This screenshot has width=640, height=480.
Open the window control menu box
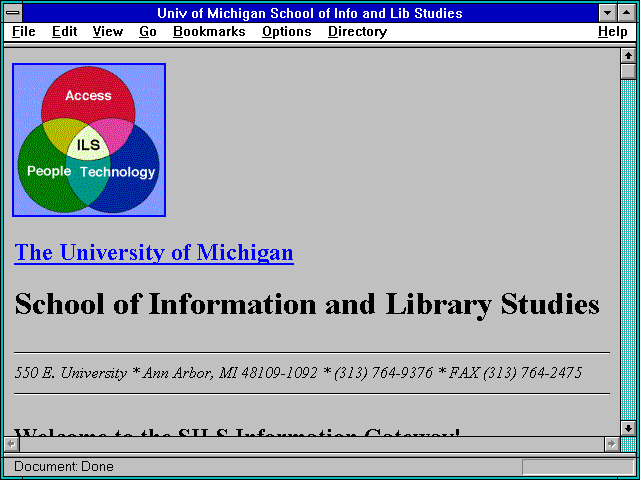click(x=13, y=13)
